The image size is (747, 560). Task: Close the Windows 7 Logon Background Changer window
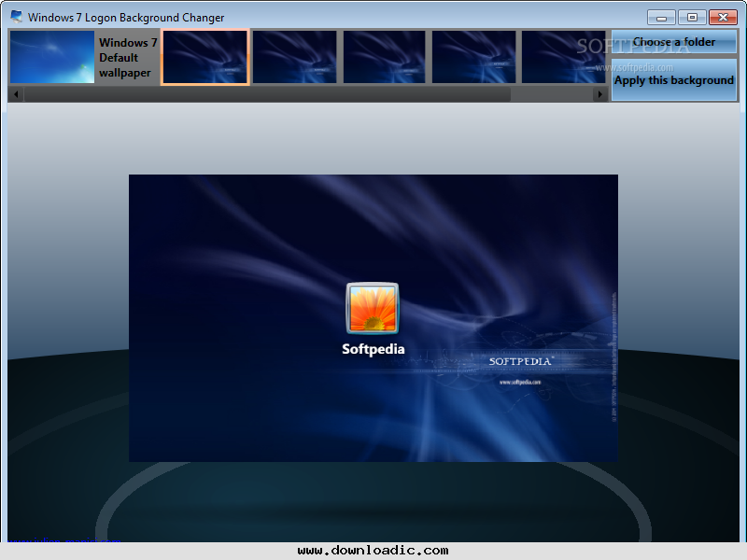pos(723,16)
